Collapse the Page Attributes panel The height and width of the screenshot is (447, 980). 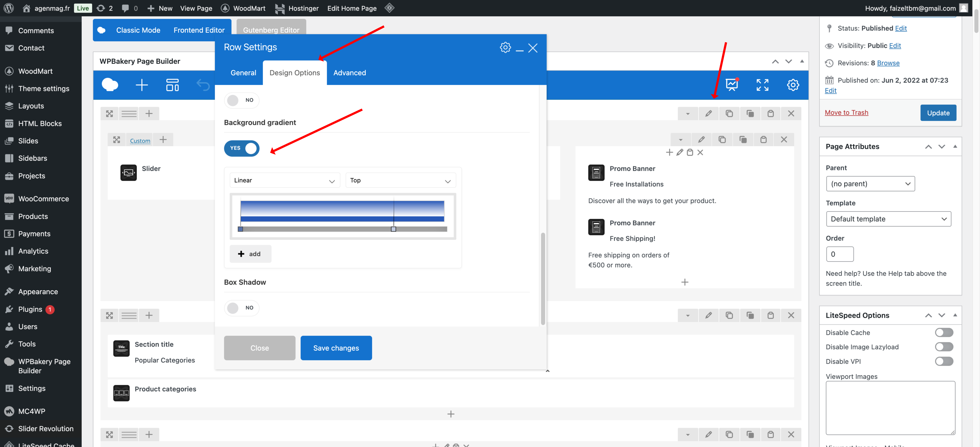coord(955,146)
